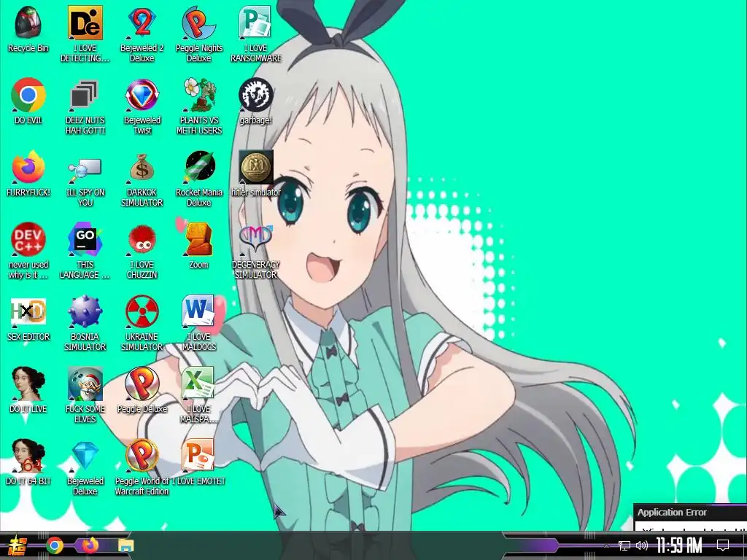Open the notification center icon

[723, 545]
